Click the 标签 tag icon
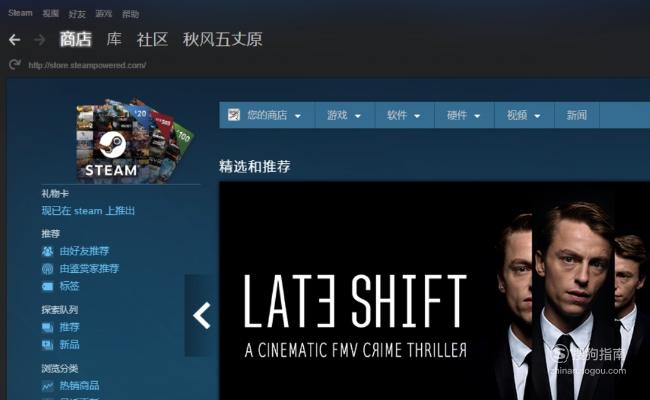The image size is (650, 400). [x=48, y=286]
